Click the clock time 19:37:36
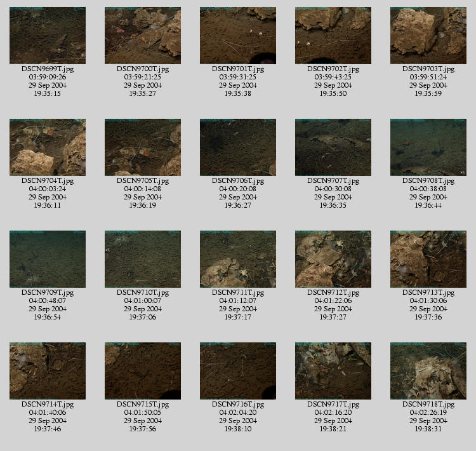476x451 pixels. click(x=428, y=317)
